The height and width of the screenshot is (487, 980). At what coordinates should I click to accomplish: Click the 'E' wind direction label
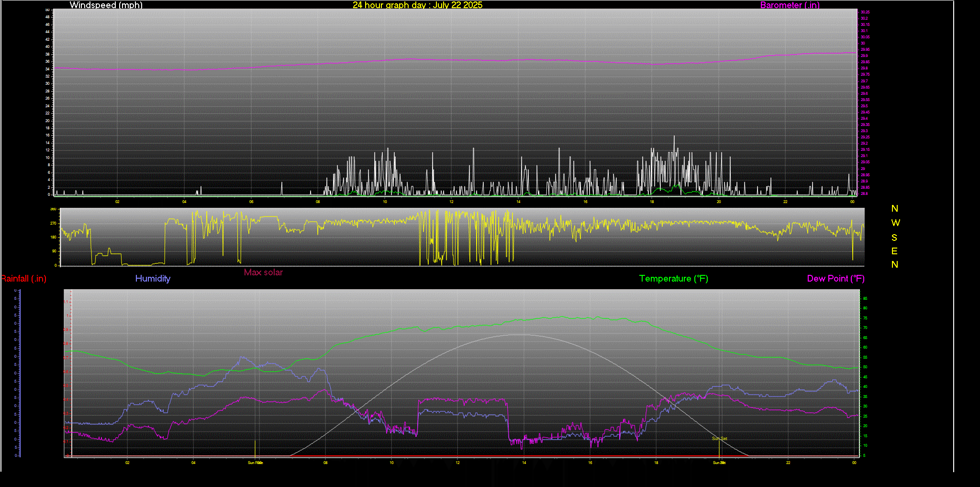point(894,251)
